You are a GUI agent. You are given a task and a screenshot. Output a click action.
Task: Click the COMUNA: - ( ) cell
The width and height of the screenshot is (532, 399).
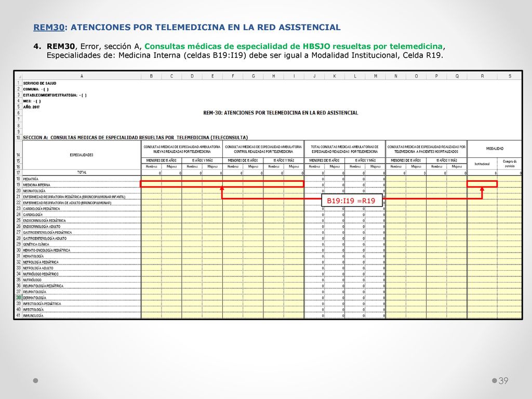tap(36, 89)
